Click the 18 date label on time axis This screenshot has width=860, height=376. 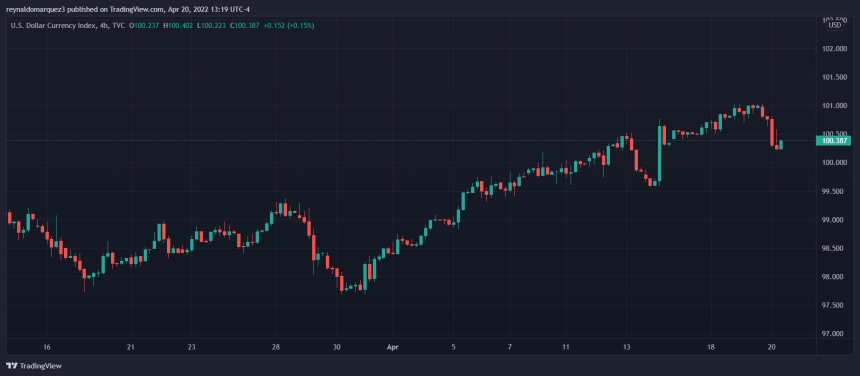711,347
